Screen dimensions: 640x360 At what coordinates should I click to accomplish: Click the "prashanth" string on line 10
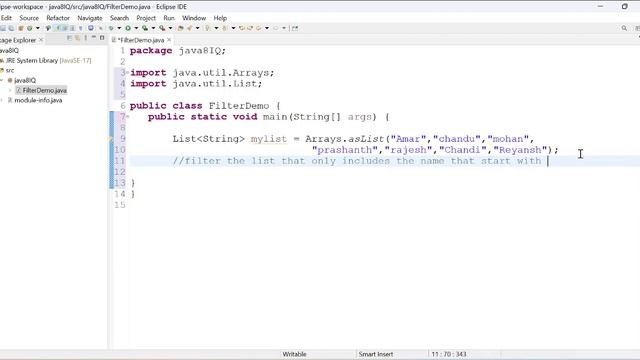(345, 150)
